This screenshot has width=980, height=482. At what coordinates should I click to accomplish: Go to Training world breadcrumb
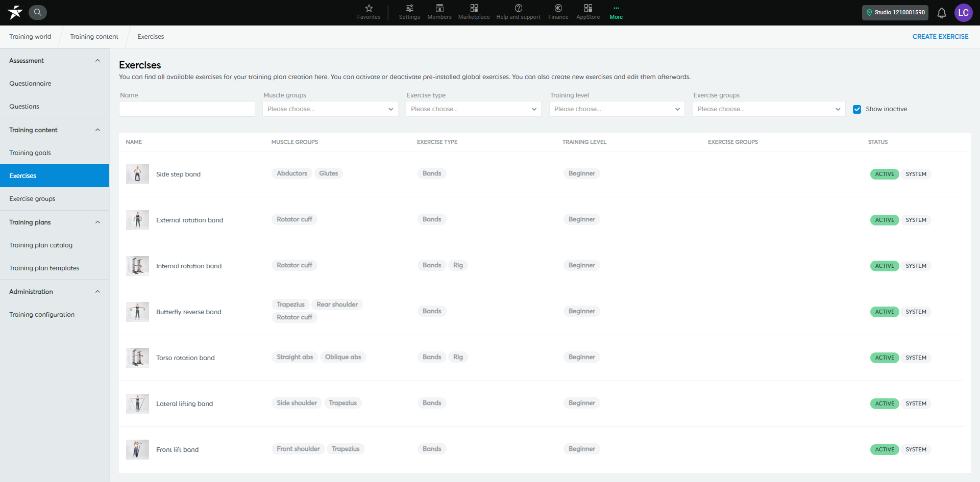coord(30,37)
